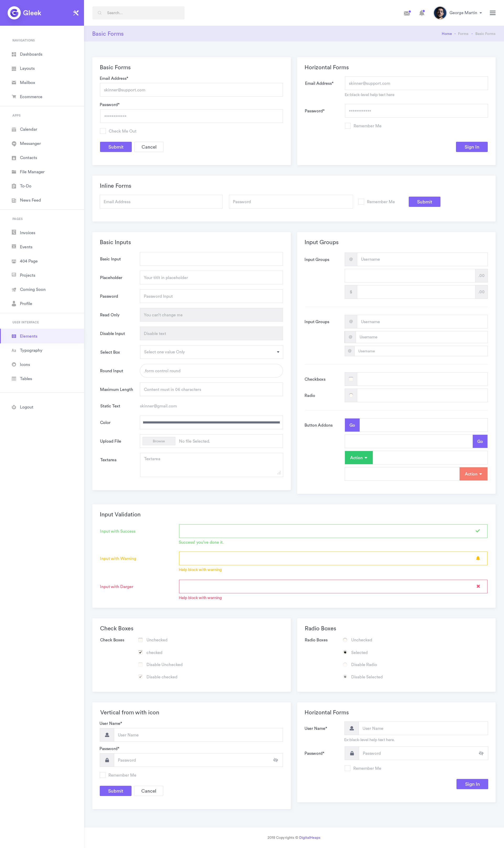
Task: Click the Search input field
Action: tap(139, 13)
